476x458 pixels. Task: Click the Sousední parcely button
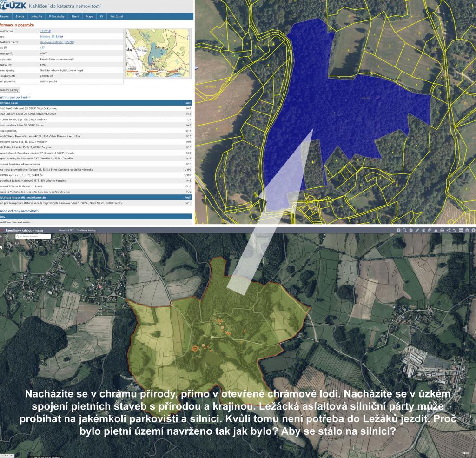pyautogui.click(x=9, y=89)
